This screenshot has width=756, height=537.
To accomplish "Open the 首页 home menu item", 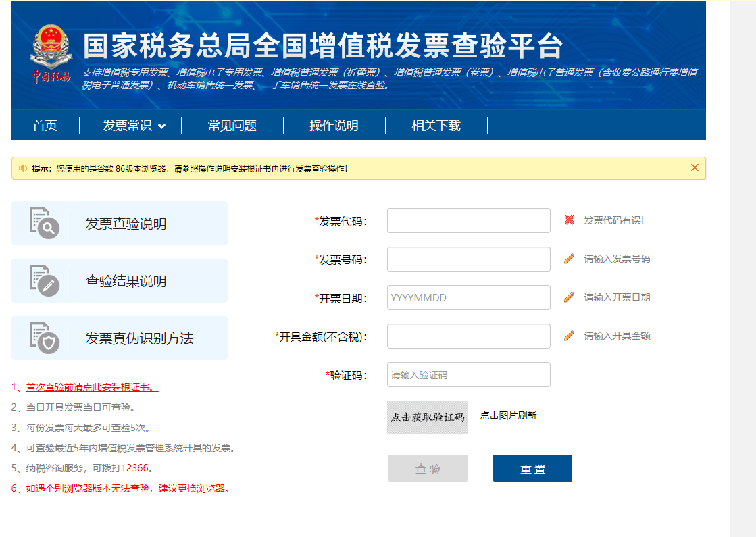I will [45, 126].
